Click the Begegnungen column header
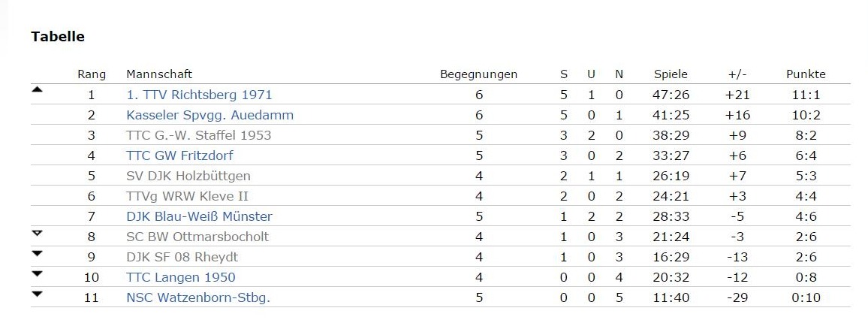Screen dimensions: 868x323 479,74
